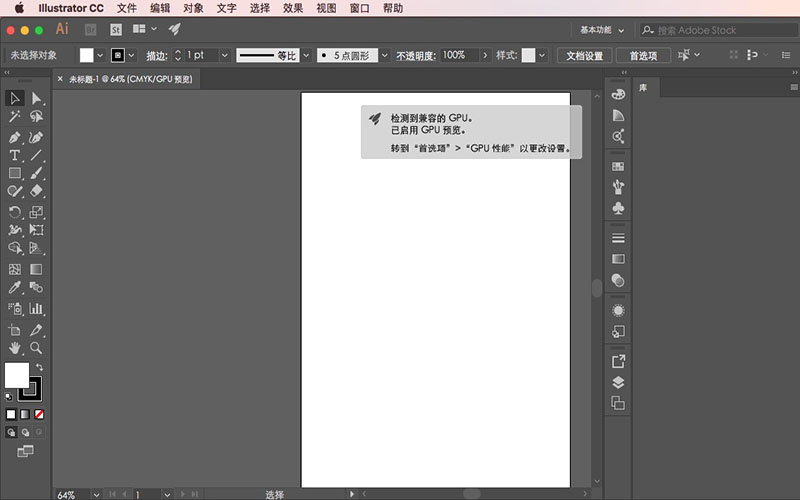Open 对象 menu
800x500 pixels.
193,8
